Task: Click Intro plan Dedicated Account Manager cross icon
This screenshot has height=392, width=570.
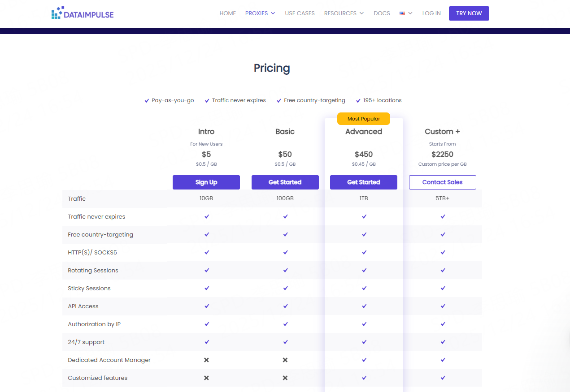Action: pos(206,360)
